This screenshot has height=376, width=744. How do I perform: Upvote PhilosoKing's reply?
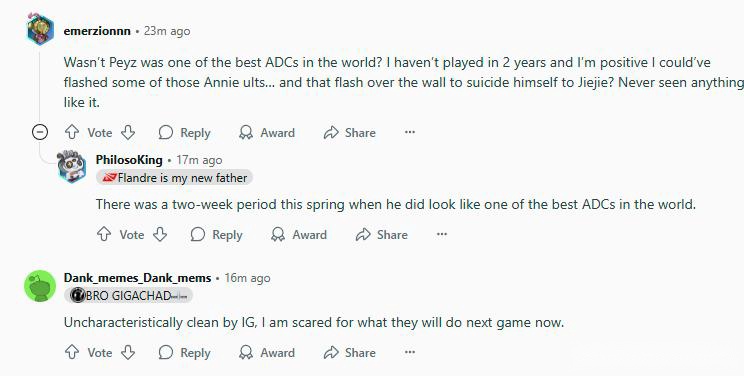point(104,234)
